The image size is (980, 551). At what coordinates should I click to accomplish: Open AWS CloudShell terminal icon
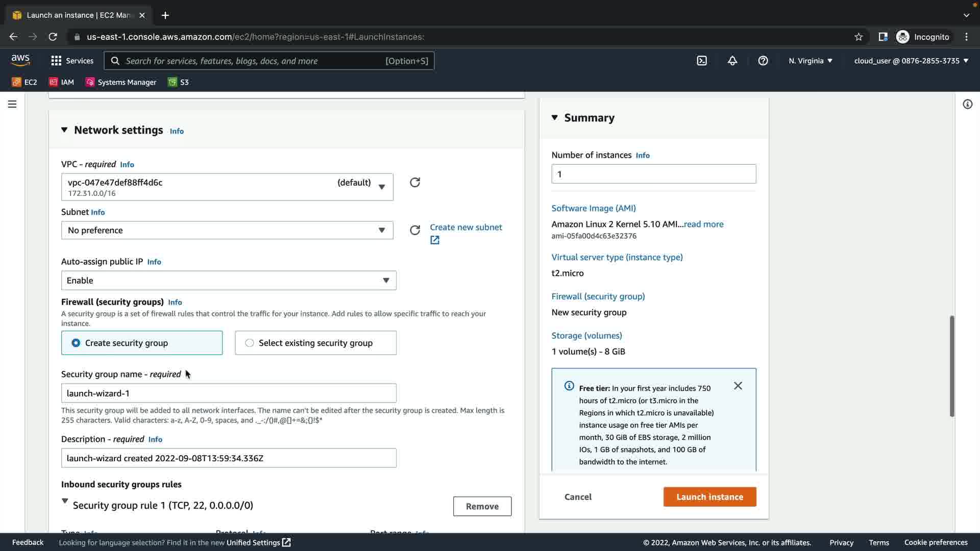(x=702, y=61)
